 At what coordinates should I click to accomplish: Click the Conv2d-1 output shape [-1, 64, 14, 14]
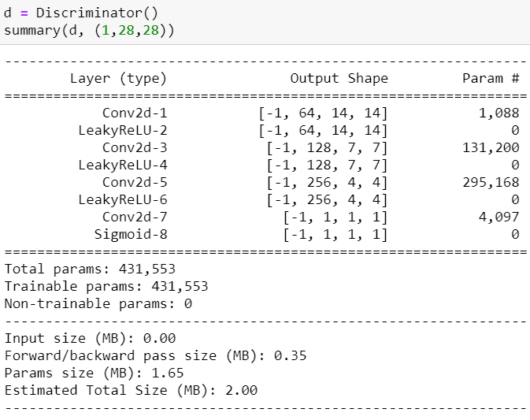point(323,113)
